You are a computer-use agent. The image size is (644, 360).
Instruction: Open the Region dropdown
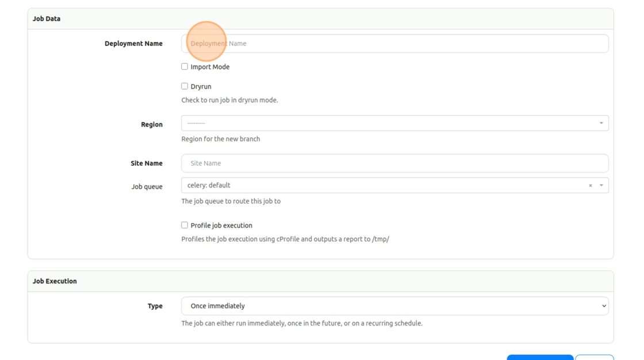click(391, 123)
